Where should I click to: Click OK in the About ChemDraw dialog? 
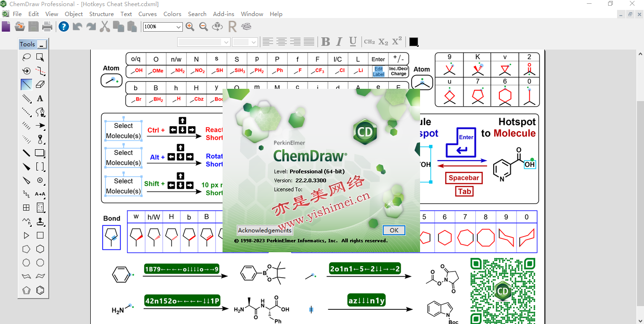point(394,230)
